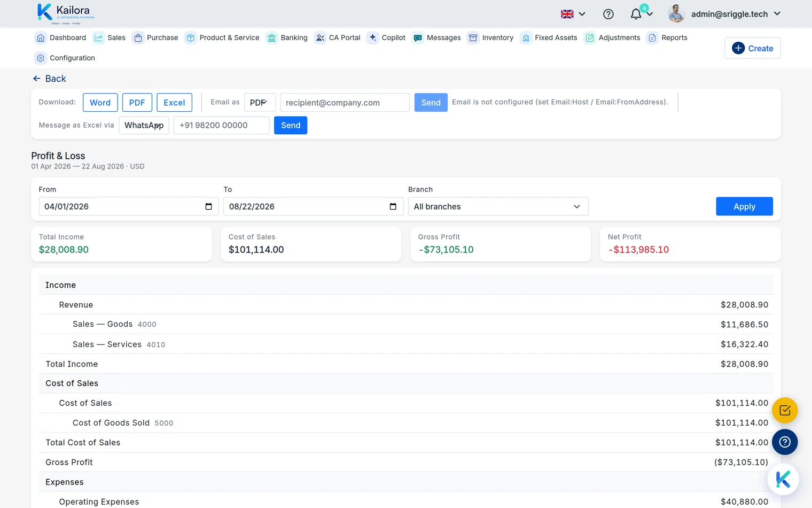Download the report as Excel
This screenshot has height=508, width=812.
click(174, 103)
